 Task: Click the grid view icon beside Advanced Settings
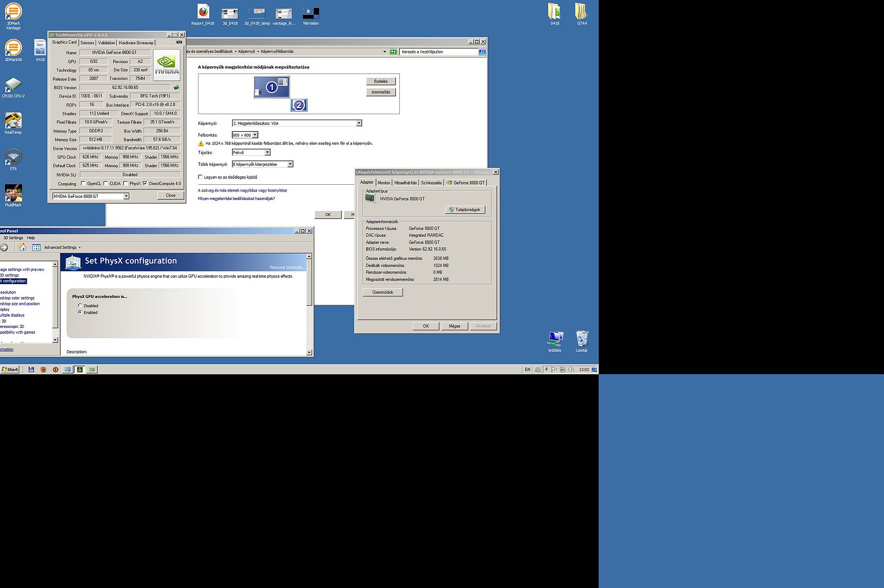tap(36, 247)
